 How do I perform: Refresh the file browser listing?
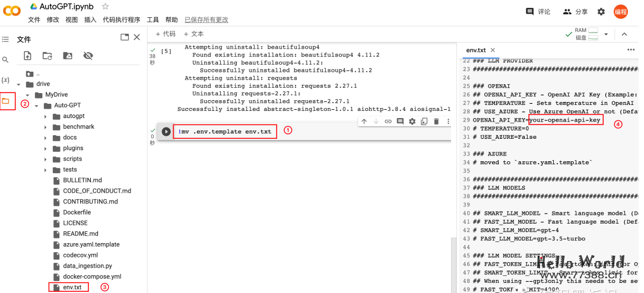(x=47, y=56)
